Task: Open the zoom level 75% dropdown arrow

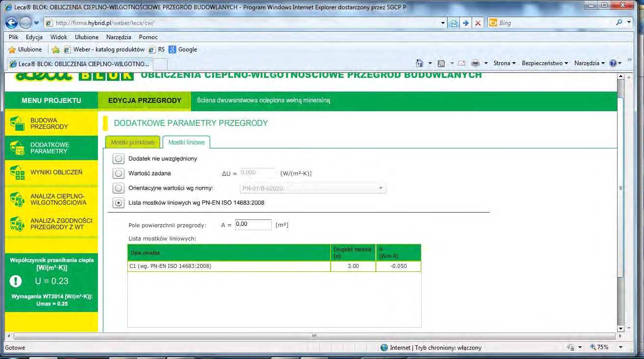Action: pyautogui.click(x=621, y=347)
